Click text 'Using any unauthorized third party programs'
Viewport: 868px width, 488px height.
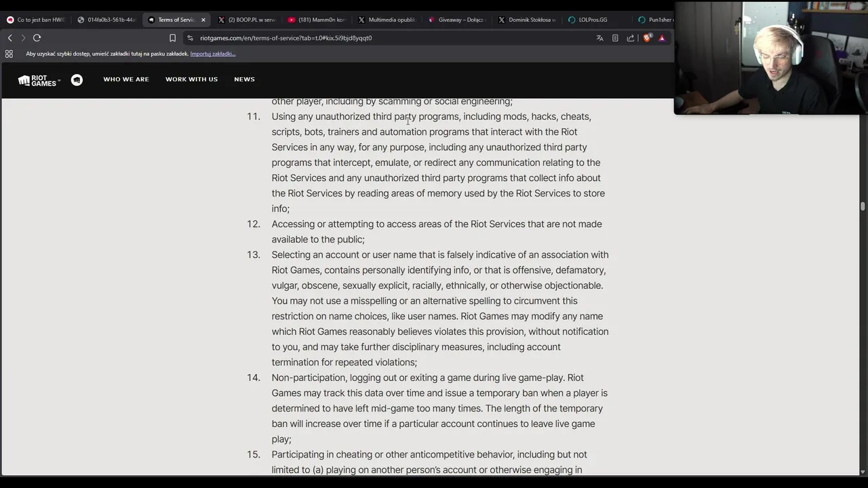pyautogui.click(x=366, y=117)
